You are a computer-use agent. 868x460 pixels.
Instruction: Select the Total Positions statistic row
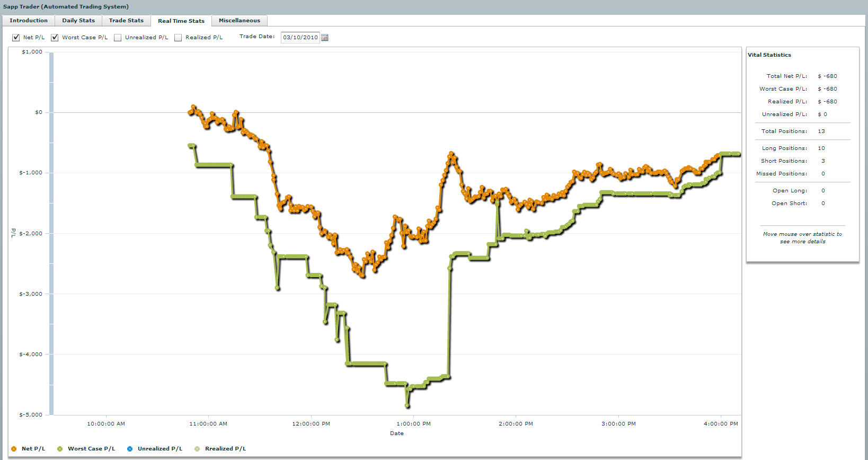[x=802, y=131]
